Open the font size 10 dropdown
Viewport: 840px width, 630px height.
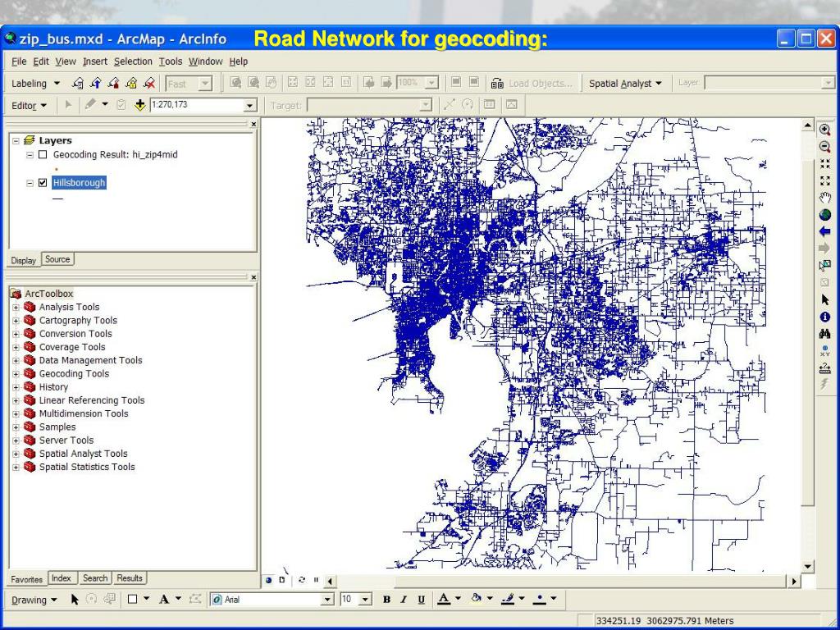pyautogui.click(x=365, y=600)
